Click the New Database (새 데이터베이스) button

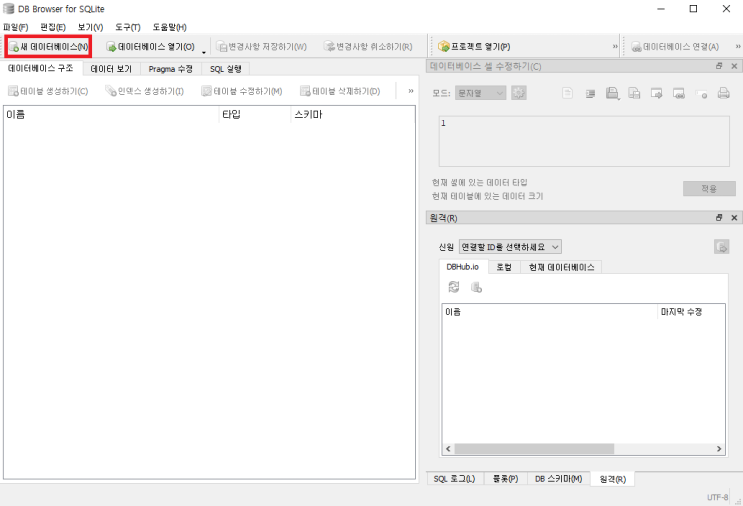48,46
